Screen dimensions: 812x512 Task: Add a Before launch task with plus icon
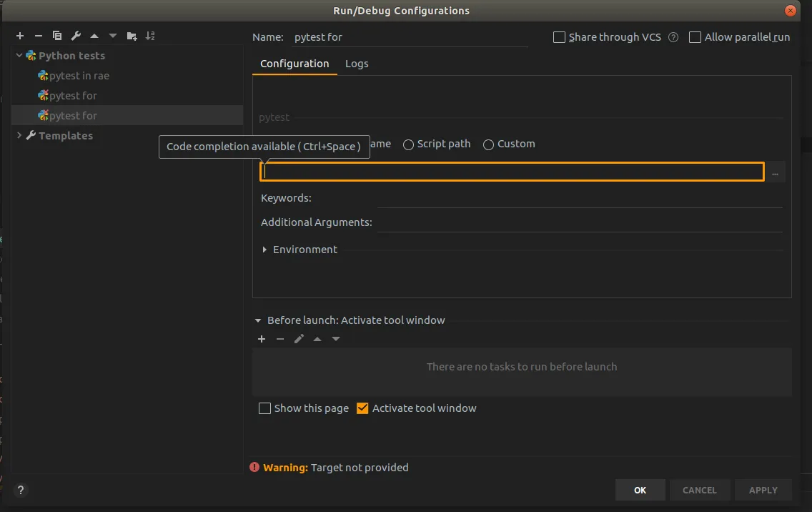(x=262, y=339)
